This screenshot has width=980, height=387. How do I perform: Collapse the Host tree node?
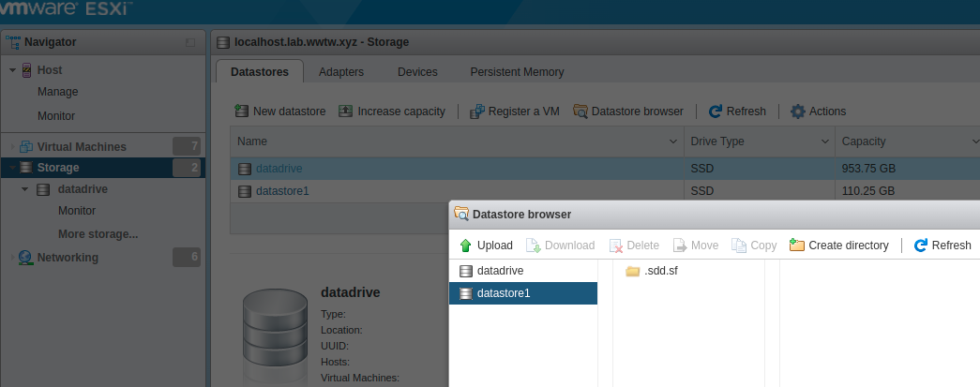(x=12, y=70)
